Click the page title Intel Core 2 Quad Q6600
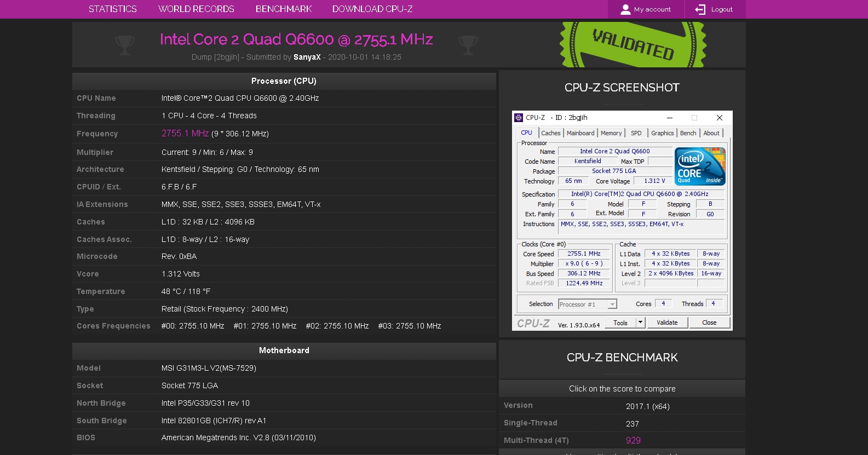Viewport: 868px width, 455px height. point(296,39)
